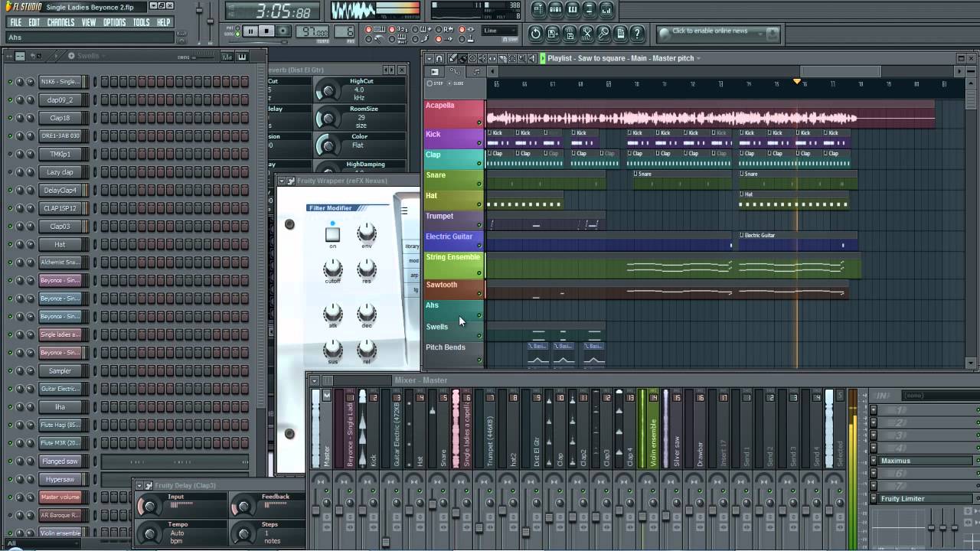Select the draw pencil tool in Playlist
This screenshot has height=551, width=980.
(x=452, y=58)
